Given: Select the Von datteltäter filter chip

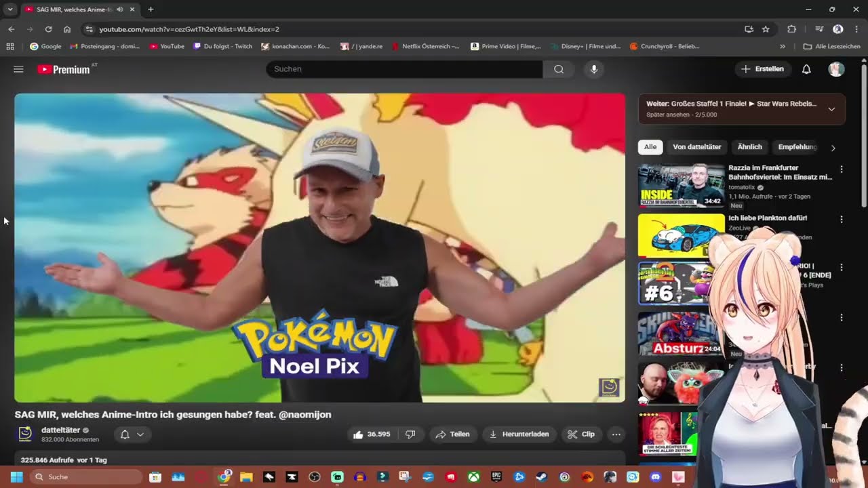Looking at the screenshot, I should coord(697,147).
